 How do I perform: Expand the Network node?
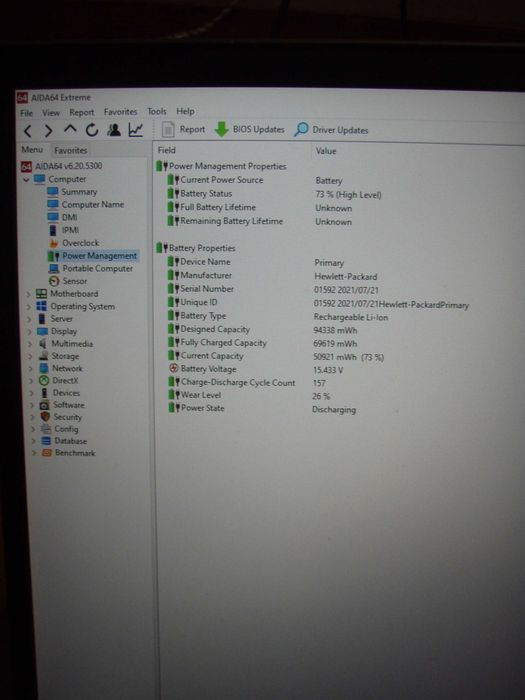point(31,369)
